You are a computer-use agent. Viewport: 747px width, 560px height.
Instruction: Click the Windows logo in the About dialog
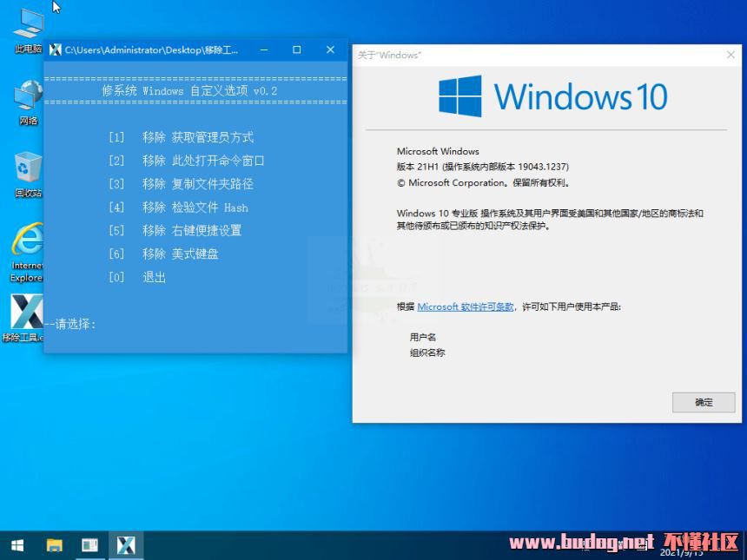coord(459,96)
